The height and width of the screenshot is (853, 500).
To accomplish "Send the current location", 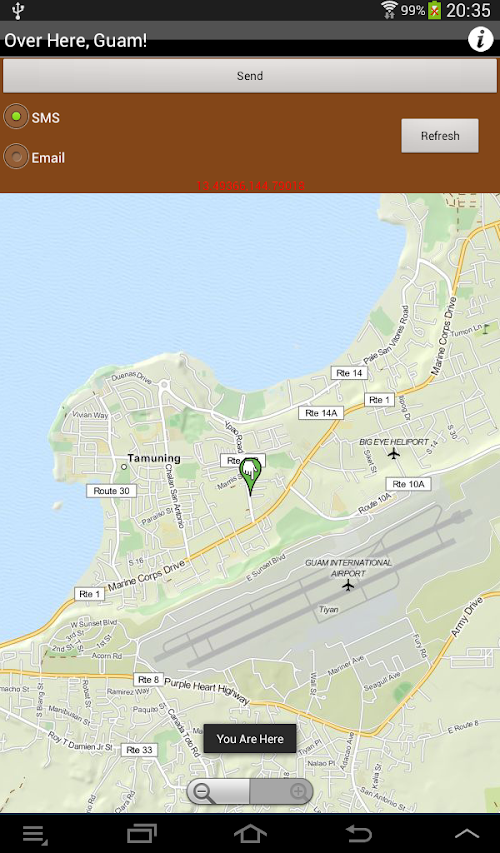I will coord(250,76).
